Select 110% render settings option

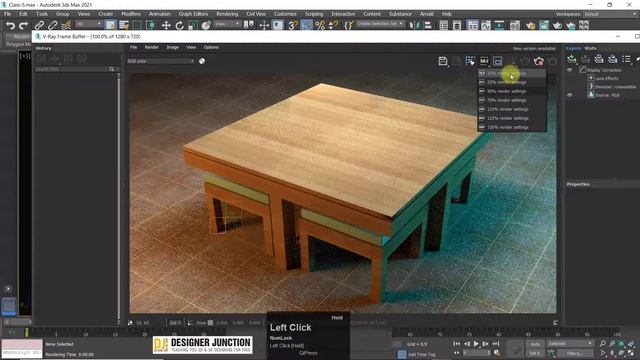point(512,109)
